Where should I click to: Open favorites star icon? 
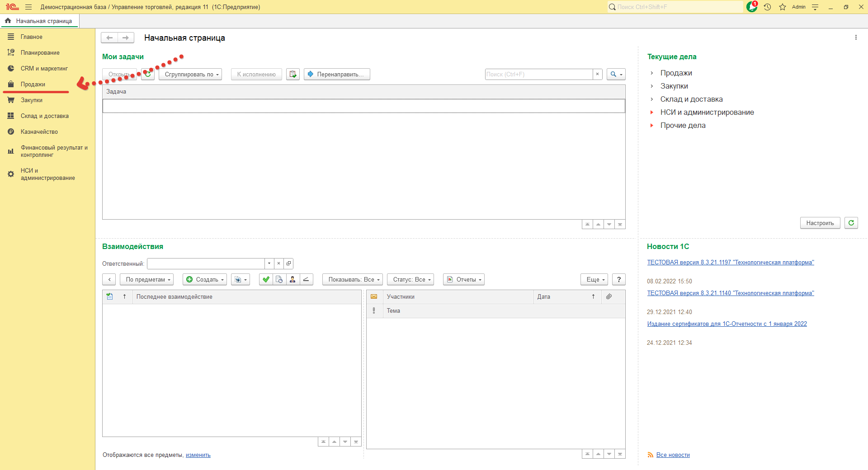click(783, 7)
